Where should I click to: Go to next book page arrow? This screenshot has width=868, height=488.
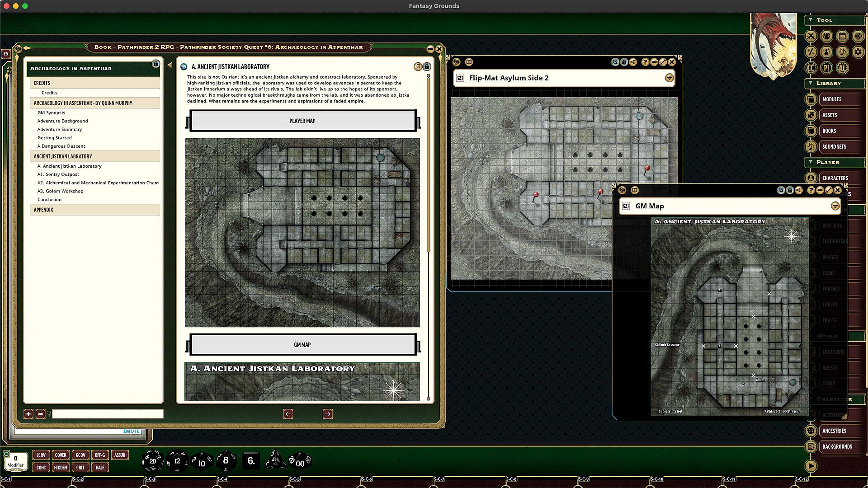[328, 414]
